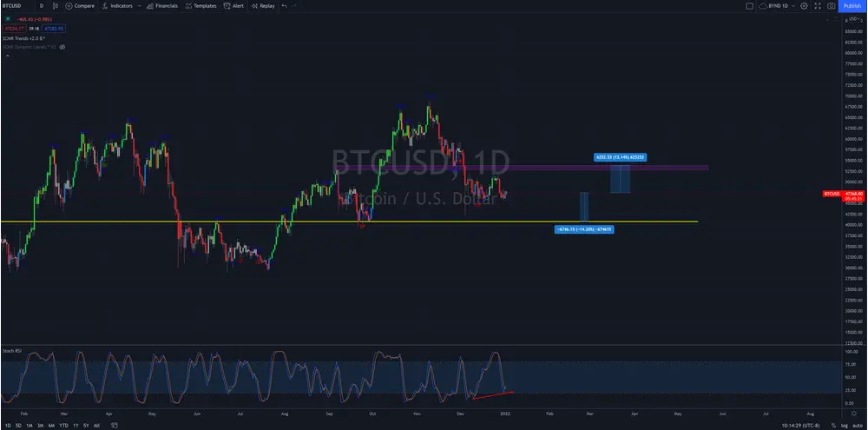Collapse the indicator legend arrow
This screenshot has height=430, width=868.
tap(7, 56)
